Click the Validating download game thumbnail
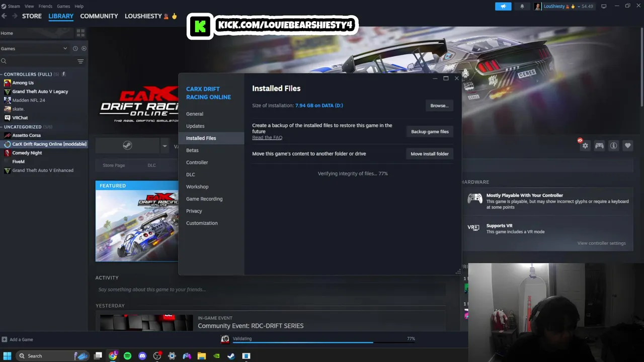The image size is (644, 362). (x=225, y=339)
